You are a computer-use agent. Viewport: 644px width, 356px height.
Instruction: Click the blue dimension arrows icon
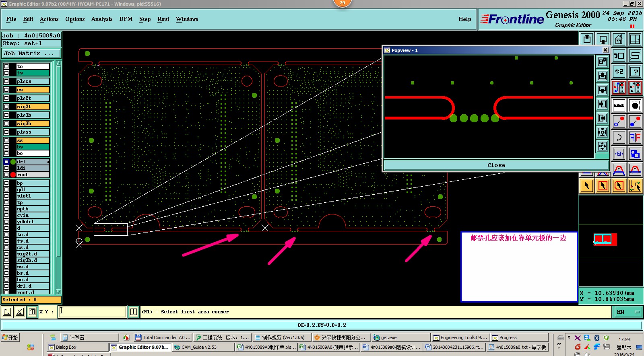(619, 154)
